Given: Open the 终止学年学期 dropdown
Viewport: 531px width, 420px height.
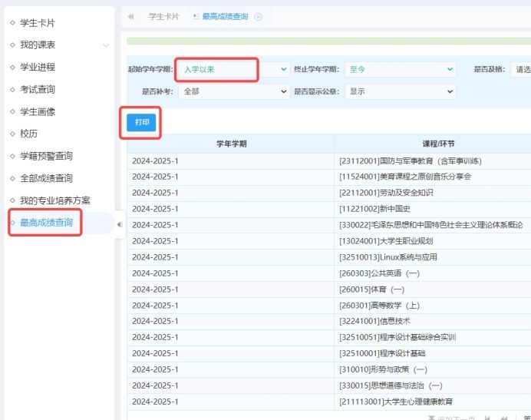Looking at the screenshot, I should click(400, 69).
